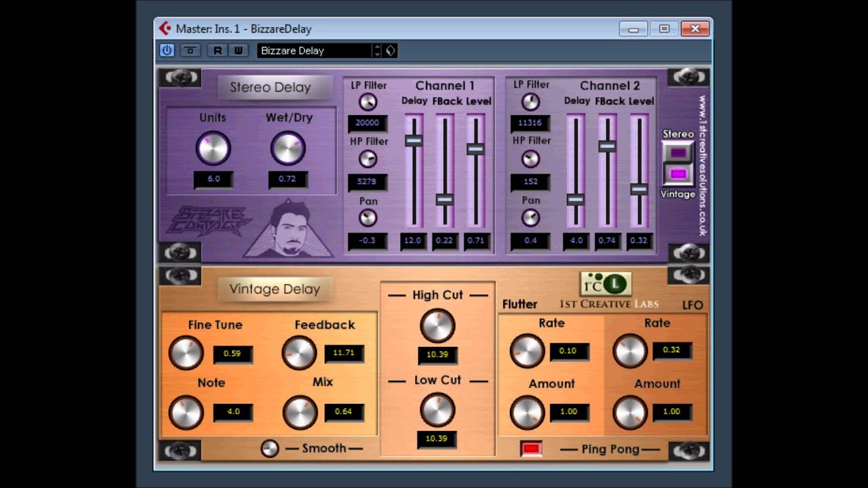Screen dimensions: 868x488
Task: Toggle the red Ping Pong button
Action: click(531, 449)
